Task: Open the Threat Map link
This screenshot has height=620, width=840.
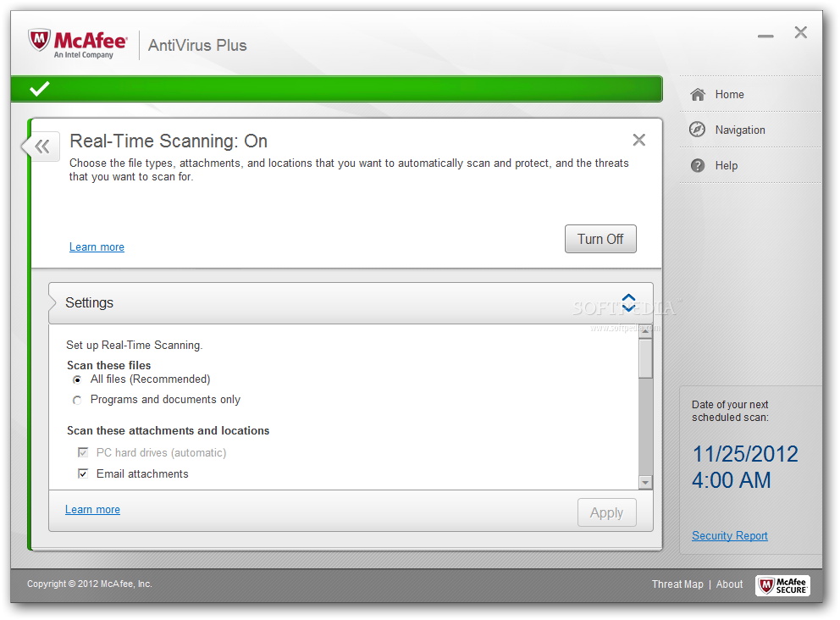Action: (677, 584)
